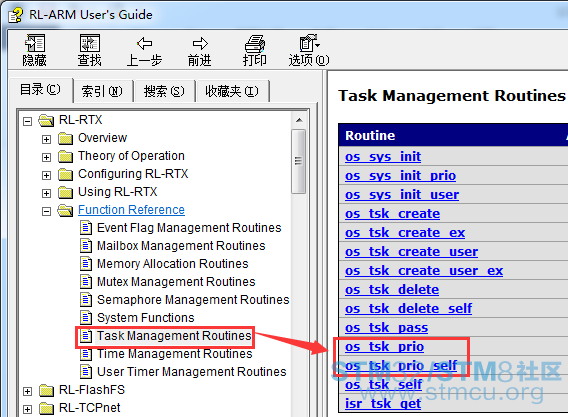Click the Hide (隐藏) toolbar icon

coord(35,43)
